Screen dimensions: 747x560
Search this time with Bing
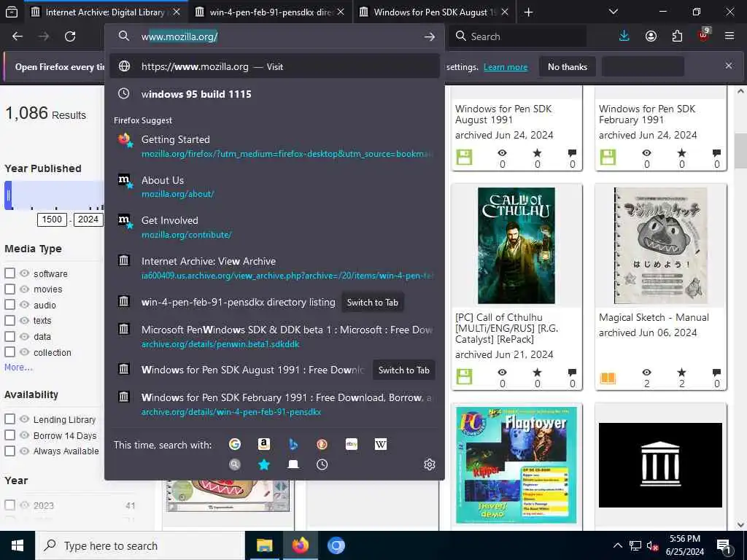(x=293, y=444)
